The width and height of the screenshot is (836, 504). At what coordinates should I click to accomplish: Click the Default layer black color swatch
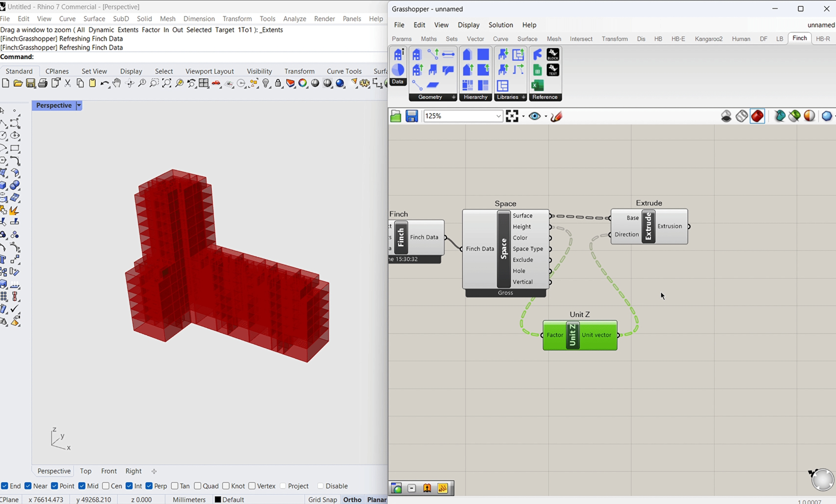click(x=218, y=500)
